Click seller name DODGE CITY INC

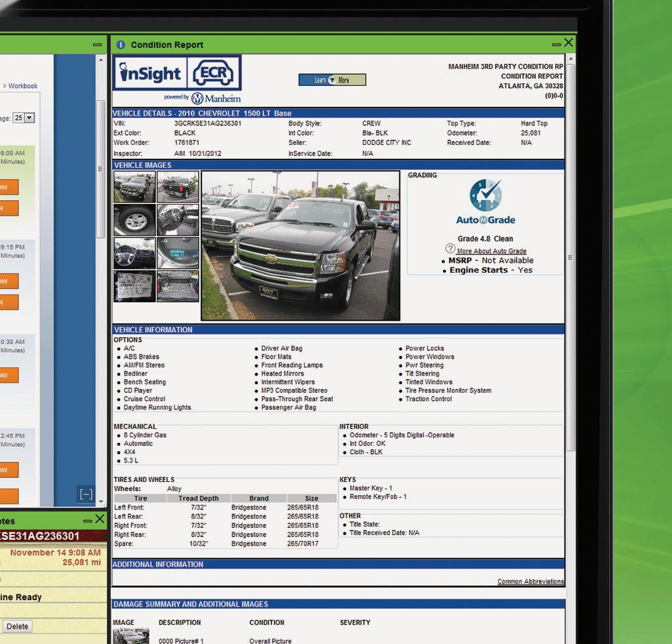point(386,143)
